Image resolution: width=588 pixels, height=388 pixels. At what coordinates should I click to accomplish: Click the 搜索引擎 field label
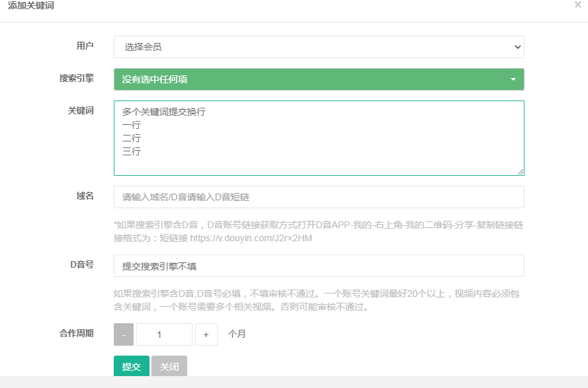pyautogui.click(x=77, y=78)
